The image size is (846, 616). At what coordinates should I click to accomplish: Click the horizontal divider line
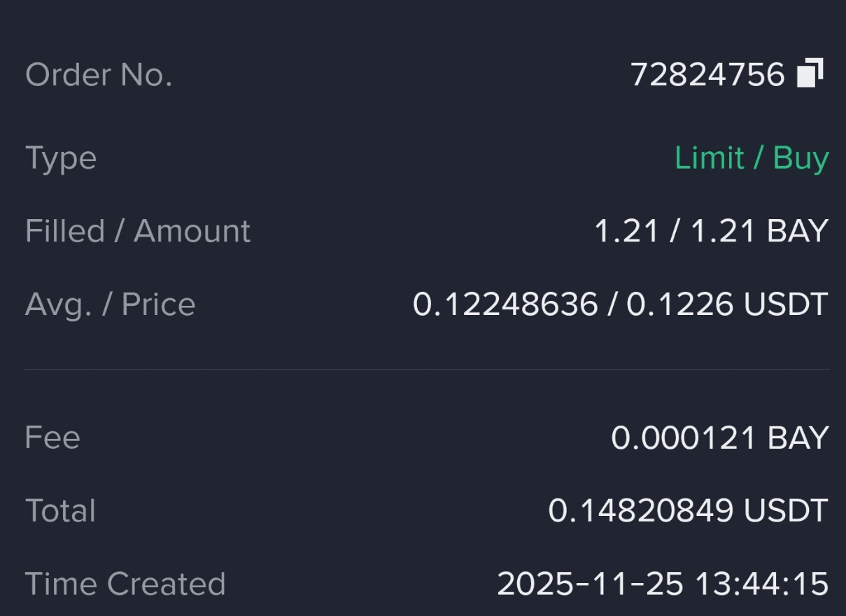click(427, 369)
